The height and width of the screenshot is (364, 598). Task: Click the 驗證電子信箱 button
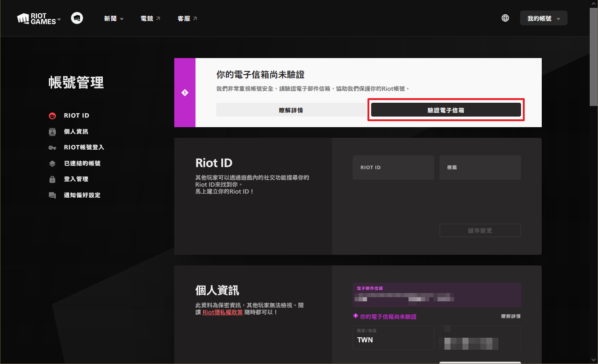[446, 110]
